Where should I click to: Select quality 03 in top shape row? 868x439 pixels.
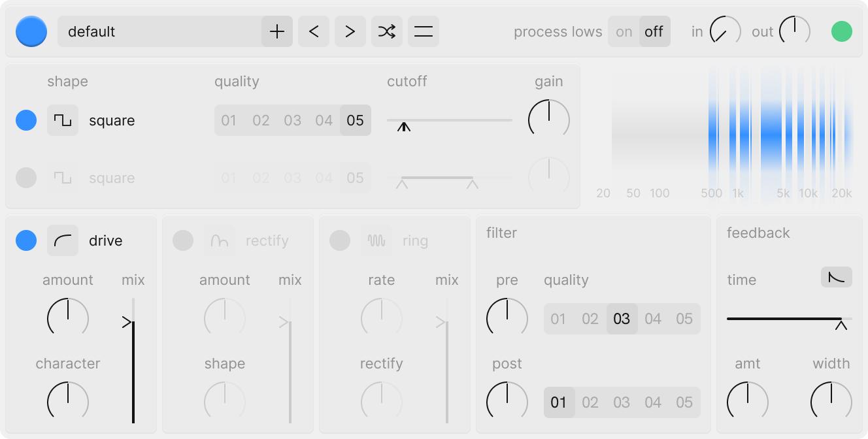tap(293, 120)
